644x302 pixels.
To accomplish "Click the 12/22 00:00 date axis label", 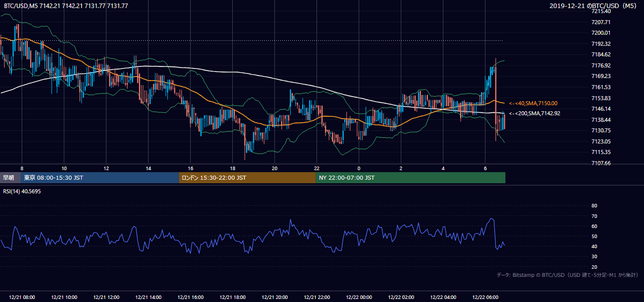I will click(359, 297).
